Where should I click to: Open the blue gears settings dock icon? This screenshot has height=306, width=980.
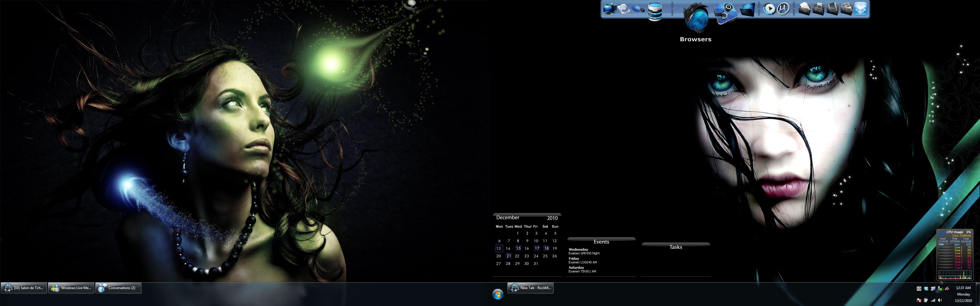coord(638,9)
